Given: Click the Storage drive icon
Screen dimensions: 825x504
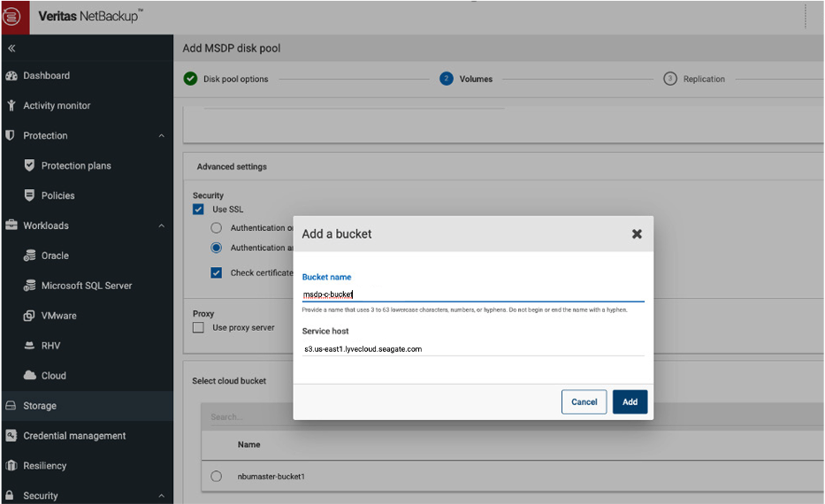Looking at the screenshot, I should coord(11,406).
